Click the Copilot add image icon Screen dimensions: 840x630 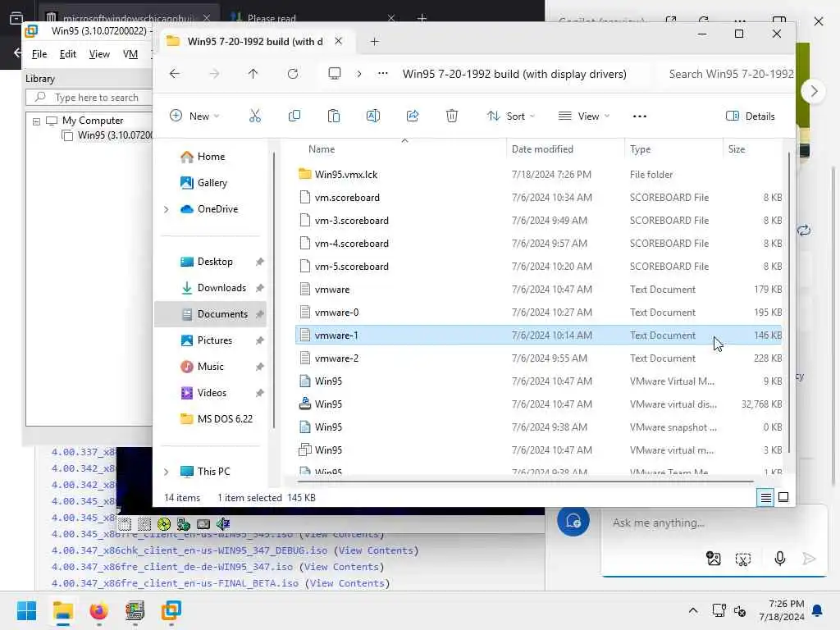pyautogui.click(x=714, y=559)
